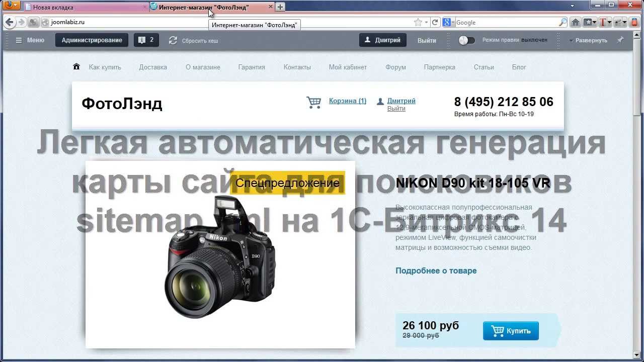Screen dimensions: 644x362
Task: Open the Форум menu link
Action: pos(396,67)
